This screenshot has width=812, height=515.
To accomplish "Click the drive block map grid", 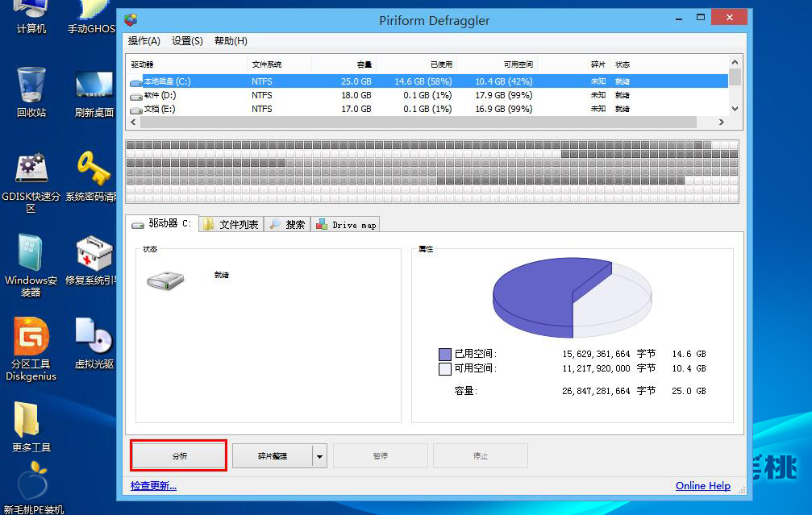I will point(432,172).
